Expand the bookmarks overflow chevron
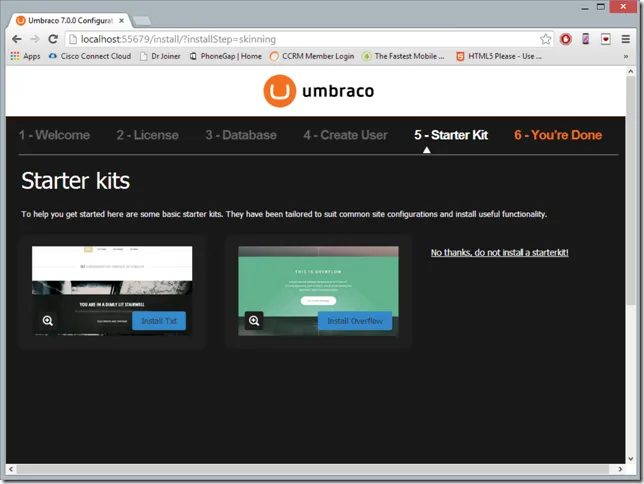644x484 pixels. click(626, 57)
